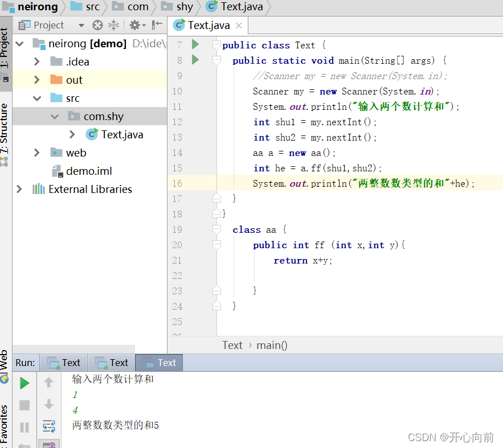Click fold end marker on line 24

(x=217, y=306)
